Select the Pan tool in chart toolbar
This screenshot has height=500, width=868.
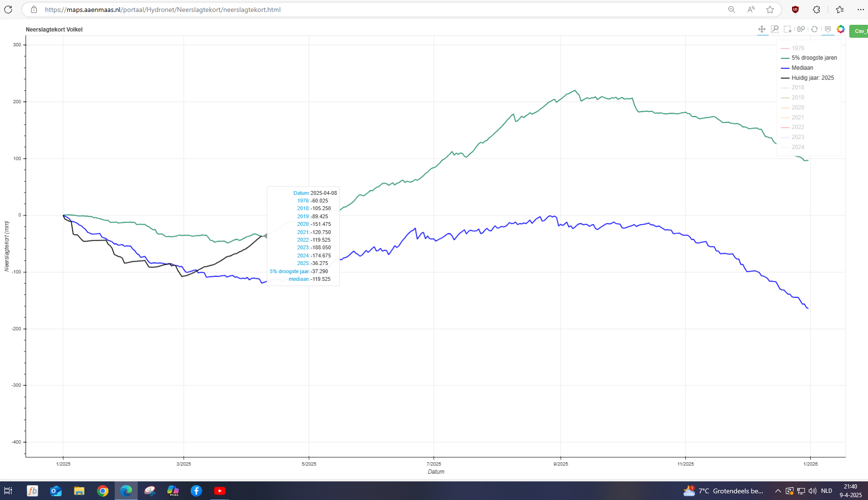tap(762, 30)
